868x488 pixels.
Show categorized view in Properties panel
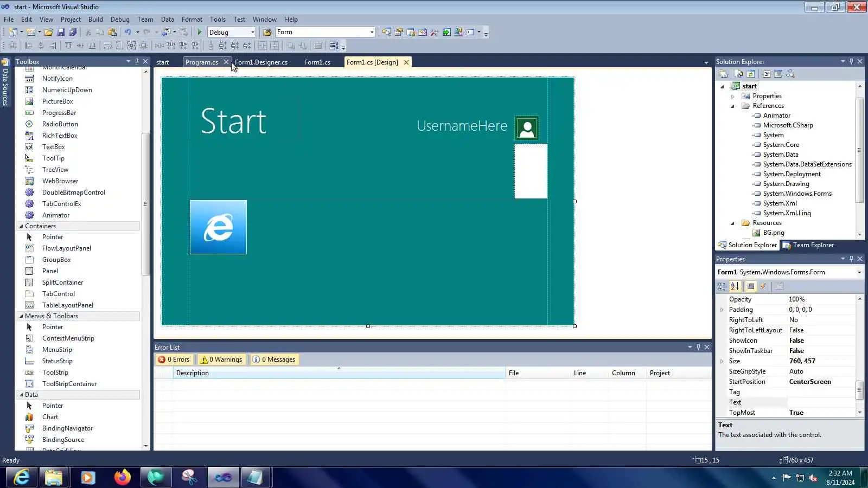(722, 286)
